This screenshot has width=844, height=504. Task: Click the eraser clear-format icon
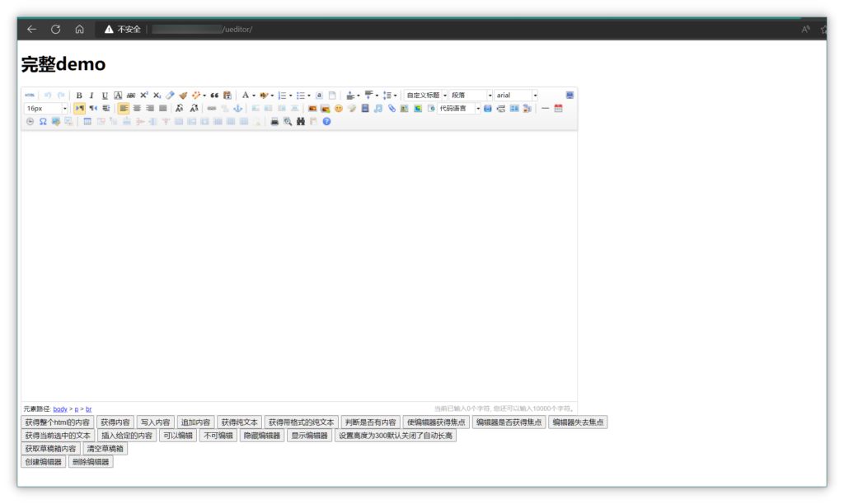pyautogui.click(x=170, y=96)
